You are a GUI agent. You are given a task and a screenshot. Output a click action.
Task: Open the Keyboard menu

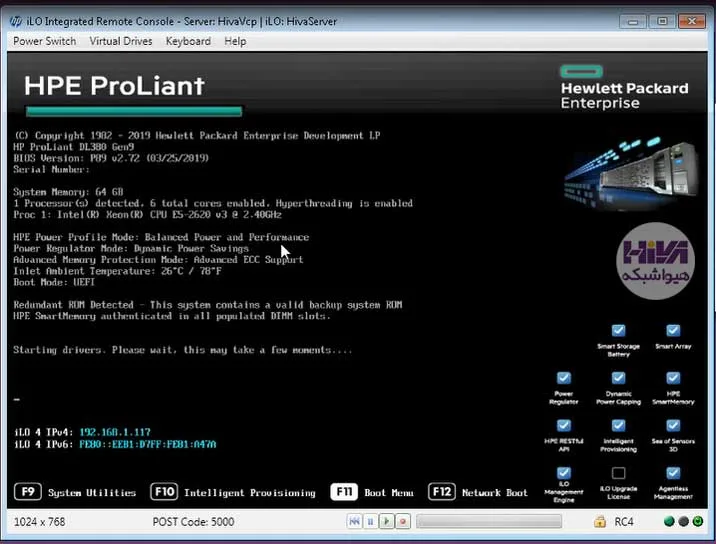[188, 41]
